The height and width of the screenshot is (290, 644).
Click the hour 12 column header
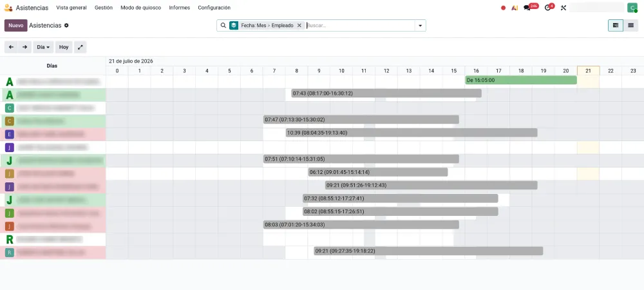(x=386, y=71)
